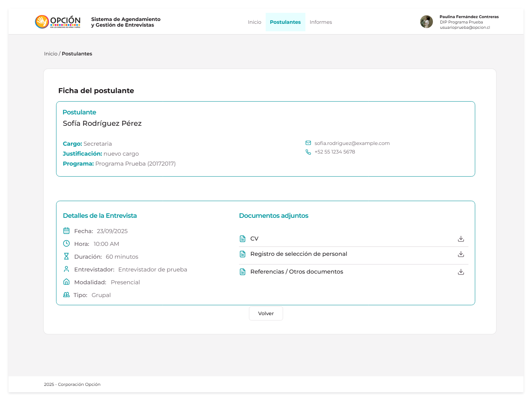
Task: Click the phone icon beside the number
Action: pyautogui.click(x=308, y=152)
